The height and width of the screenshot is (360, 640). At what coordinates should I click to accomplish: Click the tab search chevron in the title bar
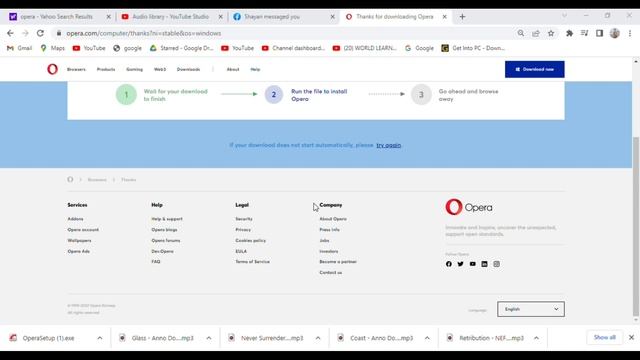(564, 16)
